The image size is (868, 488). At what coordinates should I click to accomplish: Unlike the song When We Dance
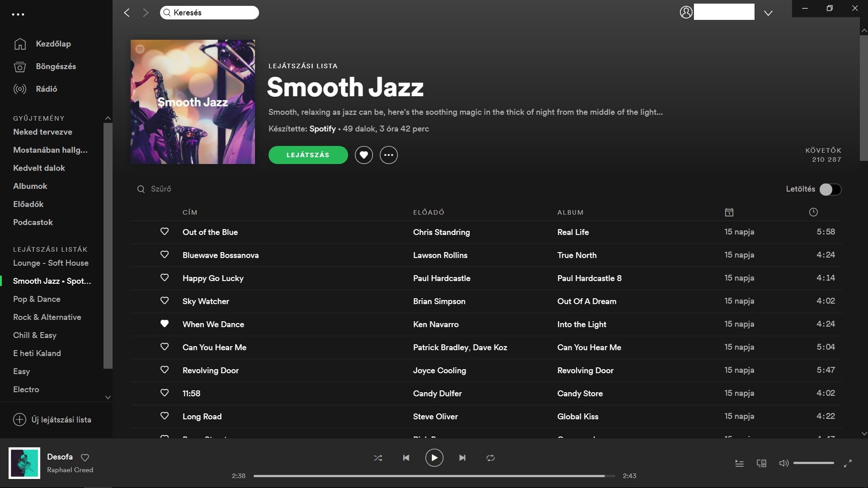pyautogui.click(x=165, y=324)
